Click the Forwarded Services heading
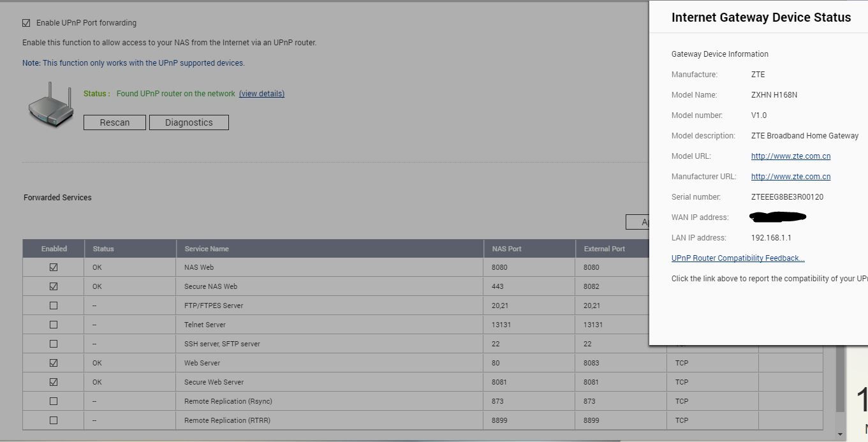 [57, 198]
